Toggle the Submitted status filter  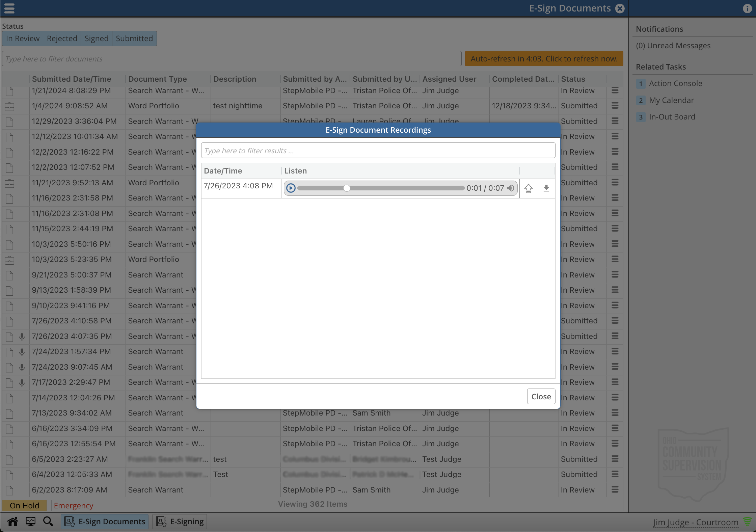tap(134, 38)
